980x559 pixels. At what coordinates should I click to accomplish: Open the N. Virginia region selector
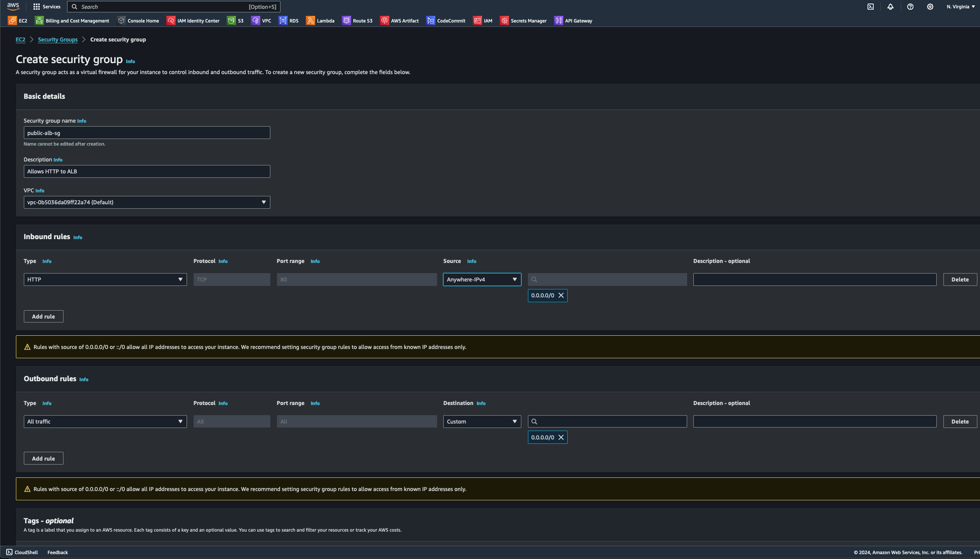coord(961,7)
